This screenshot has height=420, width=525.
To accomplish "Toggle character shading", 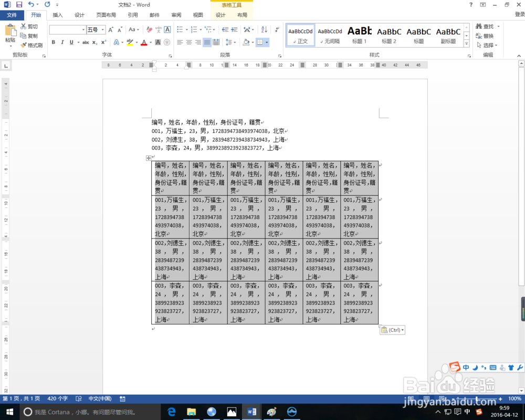I will [158, 42].
